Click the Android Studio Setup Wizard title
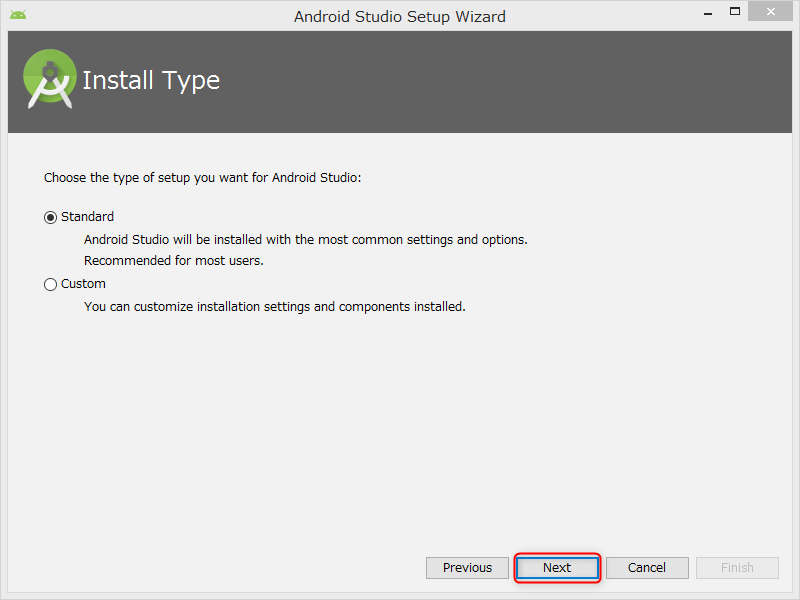The image size is (800, 600). 399,17
